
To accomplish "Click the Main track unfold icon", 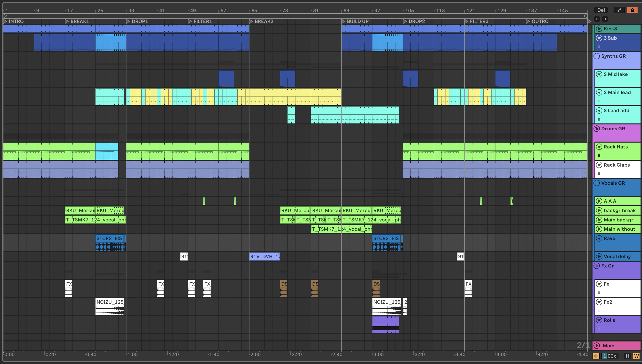I will (597, 345).
